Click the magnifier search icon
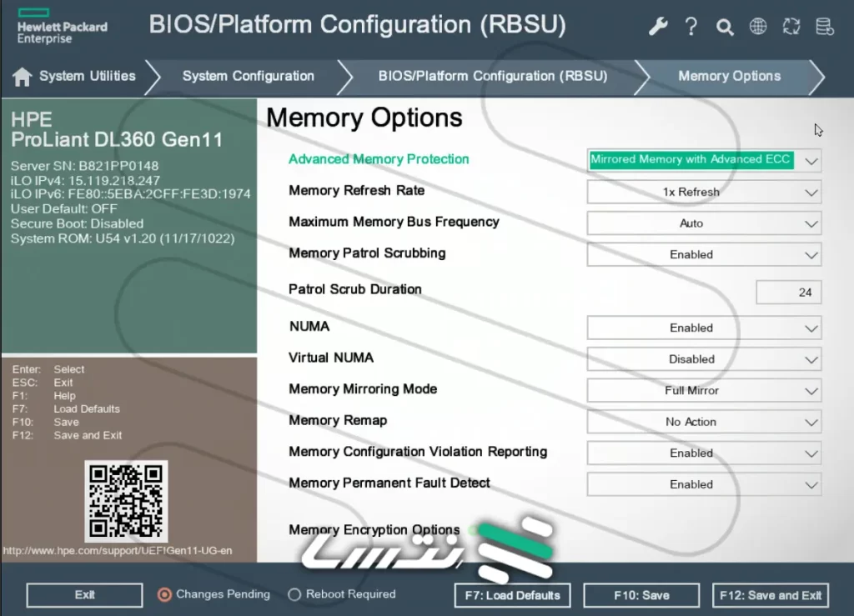Viewport: 854px width, 616px height. point(725,28)
